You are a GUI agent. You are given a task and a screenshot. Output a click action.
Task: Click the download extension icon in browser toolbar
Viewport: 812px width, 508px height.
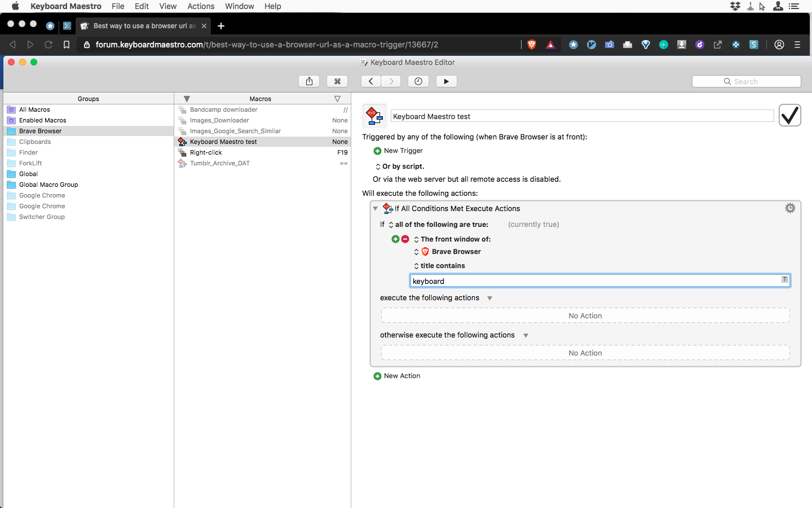(x=682, y=45)
